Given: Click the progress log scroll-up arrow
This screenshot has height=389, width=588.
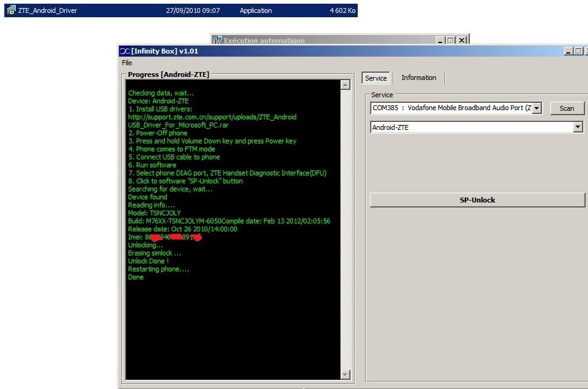Looking at the screenshot, I should point(345,85).
